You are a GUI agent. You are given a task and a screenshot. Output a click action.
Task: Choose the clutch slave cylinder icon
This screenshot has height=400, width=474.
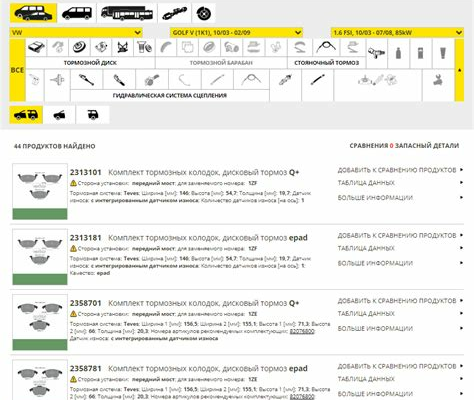(x=119, y=80)
